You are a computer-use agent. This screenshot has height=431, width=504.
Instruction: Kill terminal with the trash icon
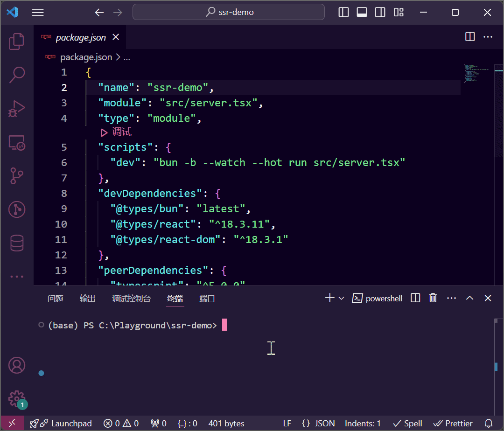tap(433, 298)
